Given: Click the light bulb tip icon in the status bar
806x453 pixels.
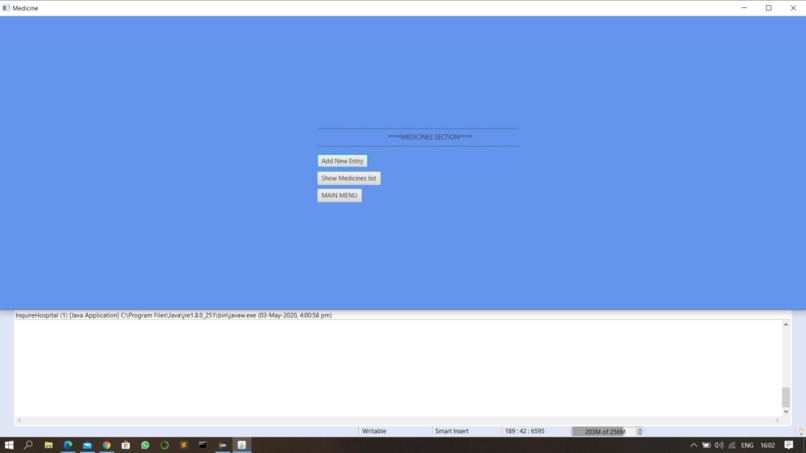Looking at the screenshot, I should point(800,432).
